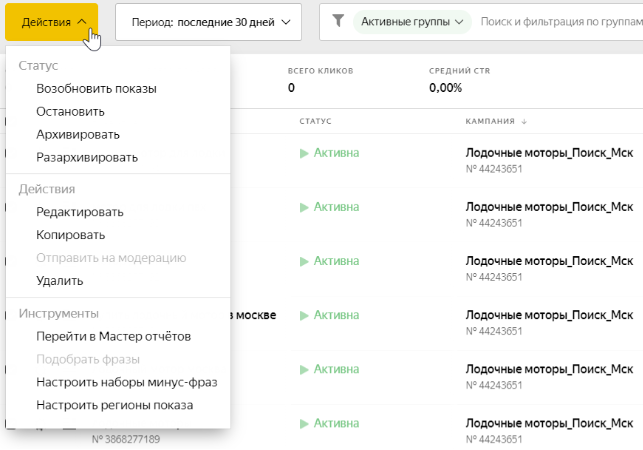Choose Разархивировать menu option
The width and height of the screenshot is (643, 450).
[87, 157]
